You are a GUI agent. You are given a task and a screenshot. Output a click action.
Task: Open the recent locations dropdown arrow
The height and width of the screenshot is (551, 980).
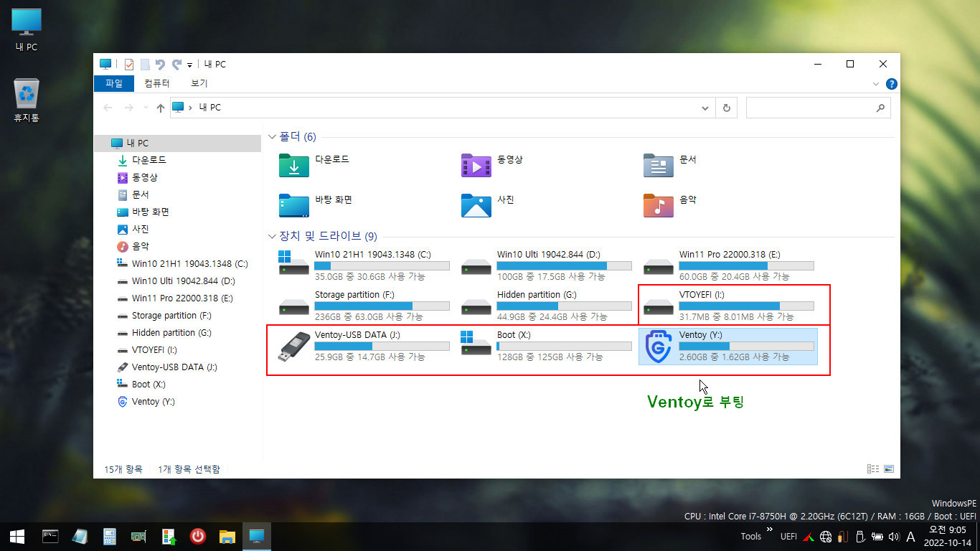(146, 108)
